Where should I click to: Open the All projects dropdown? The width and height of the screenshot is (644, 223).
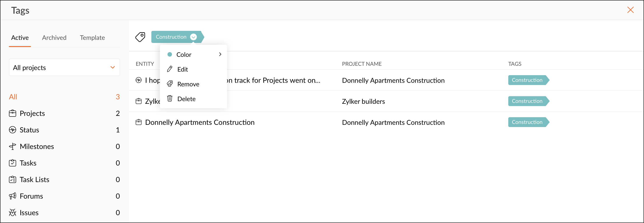tap(64, 67)
